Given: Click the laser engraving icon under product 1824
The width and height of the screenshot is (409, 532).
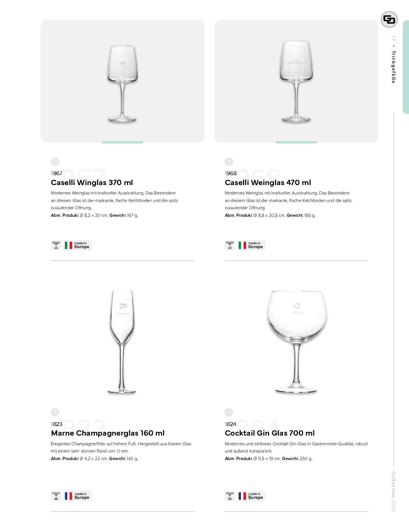Looking at the screenshot, I should (230, 496).
